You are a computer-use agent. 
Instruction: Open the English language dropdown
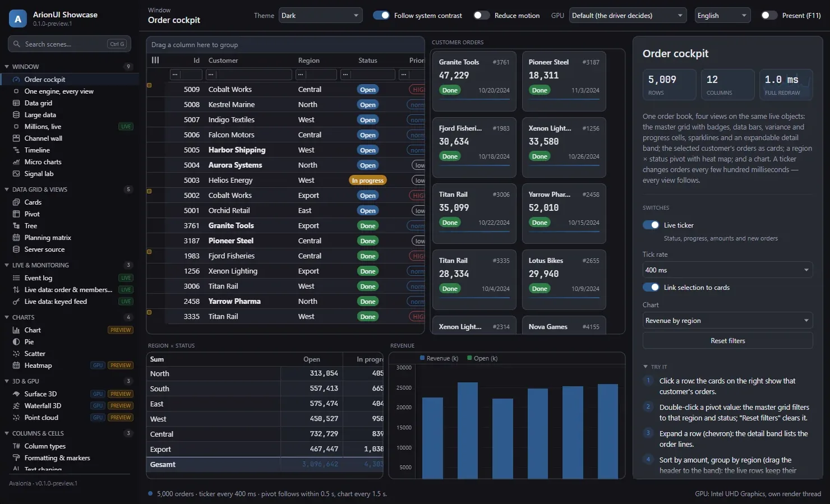pyautogui.click(x=723, y=15)
